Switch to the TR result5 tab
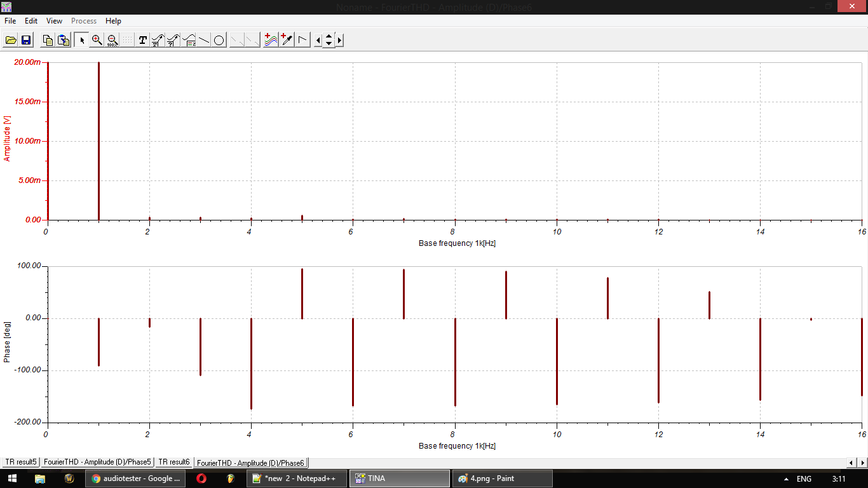 click(21, 462)
